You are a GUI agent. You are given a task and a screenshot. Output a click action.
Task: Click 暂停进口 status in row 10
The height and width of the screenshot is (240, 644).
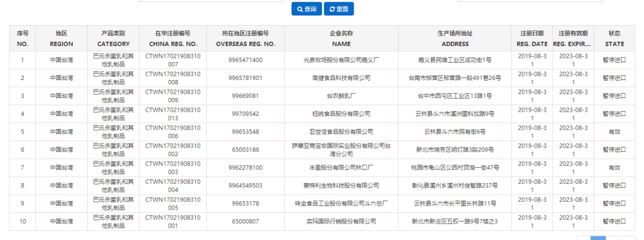(x=614, y=221)
